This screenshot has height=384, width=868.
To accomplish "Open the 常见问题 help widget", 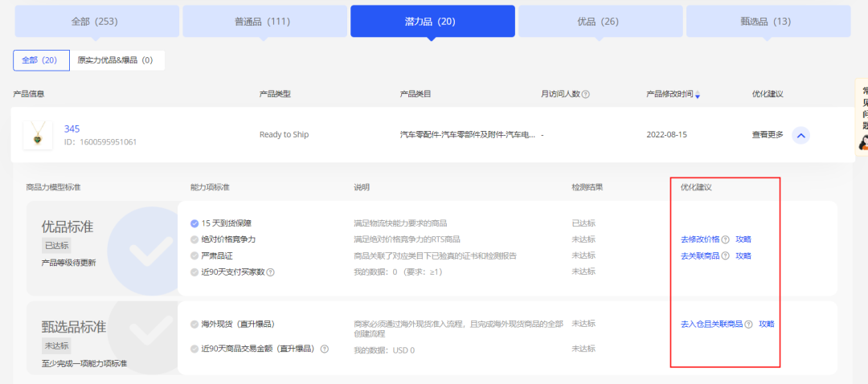I will [862, 117].
